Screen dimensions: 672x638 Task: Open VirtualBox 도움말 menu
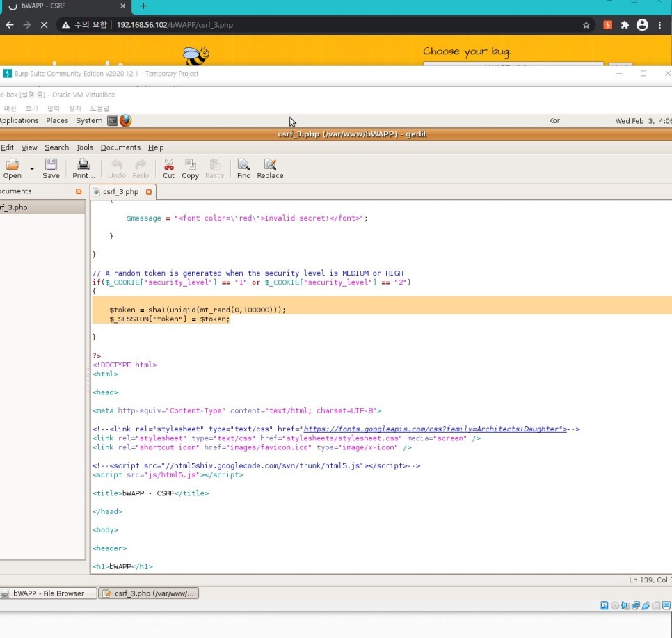pos(99,109)
